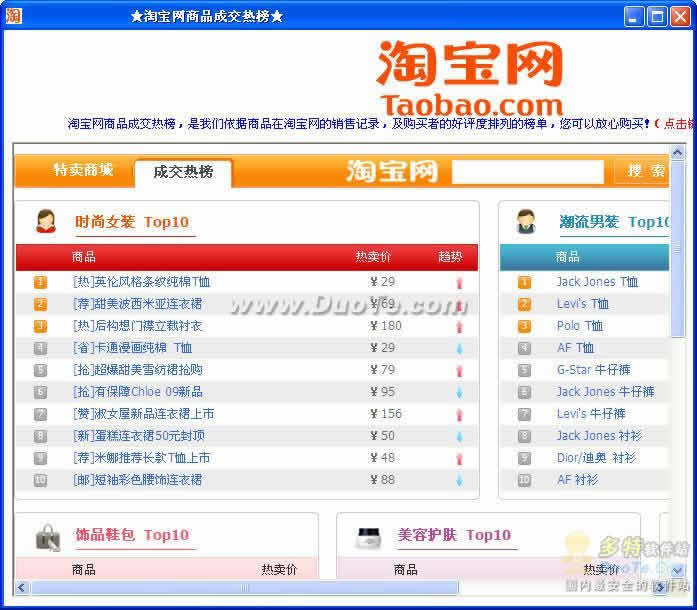Click rank 3 badge for 后构想门襟立裁衬衣
697x610 pixels.
tap(40, 326)
